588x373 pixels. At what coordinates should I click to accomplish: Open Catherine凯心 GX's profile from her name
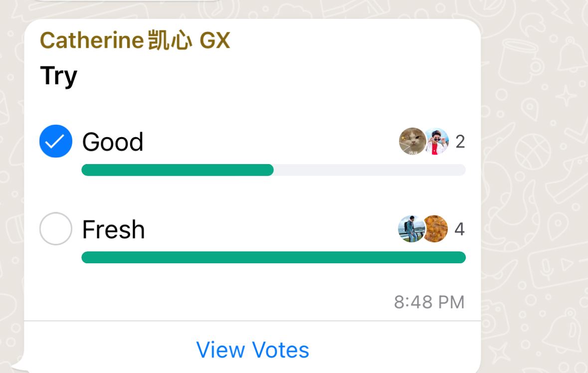(135, 40)
